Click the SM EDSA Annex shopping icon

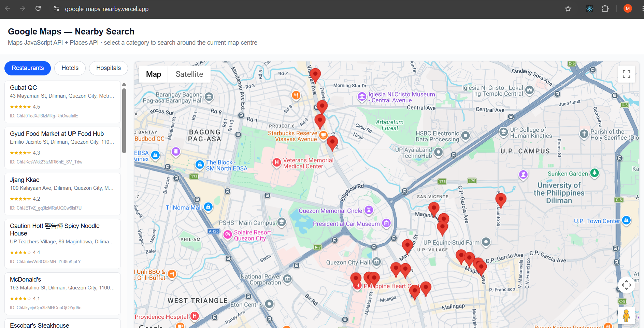point(155,155)
